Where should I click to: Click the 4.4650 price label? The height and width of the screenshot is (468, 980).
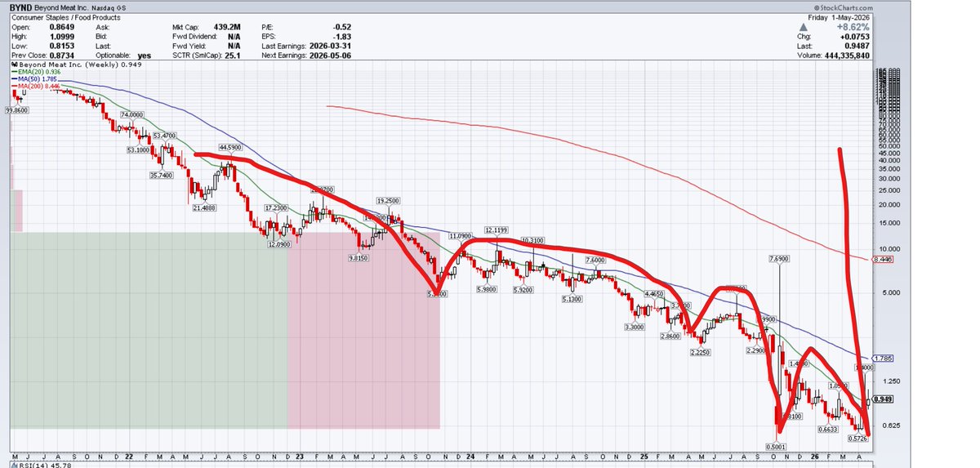pyautogui.click(x=655, y=293)
